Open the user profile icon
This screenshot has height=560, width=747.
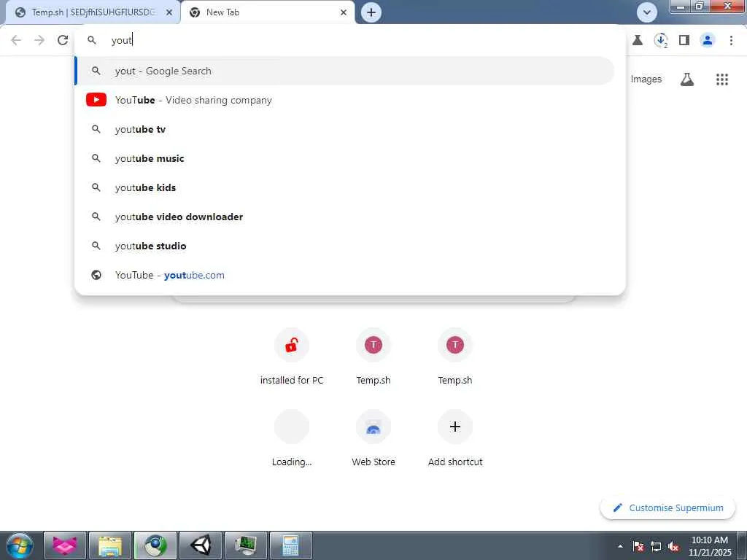pyautogui.click(x=708, y=40)
